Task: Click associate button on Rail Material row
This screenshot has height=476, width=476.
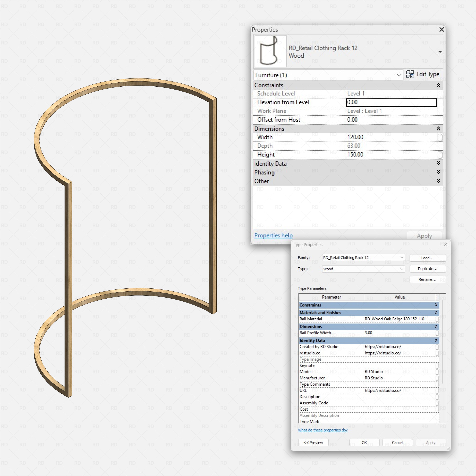Action: click(437, 319)
